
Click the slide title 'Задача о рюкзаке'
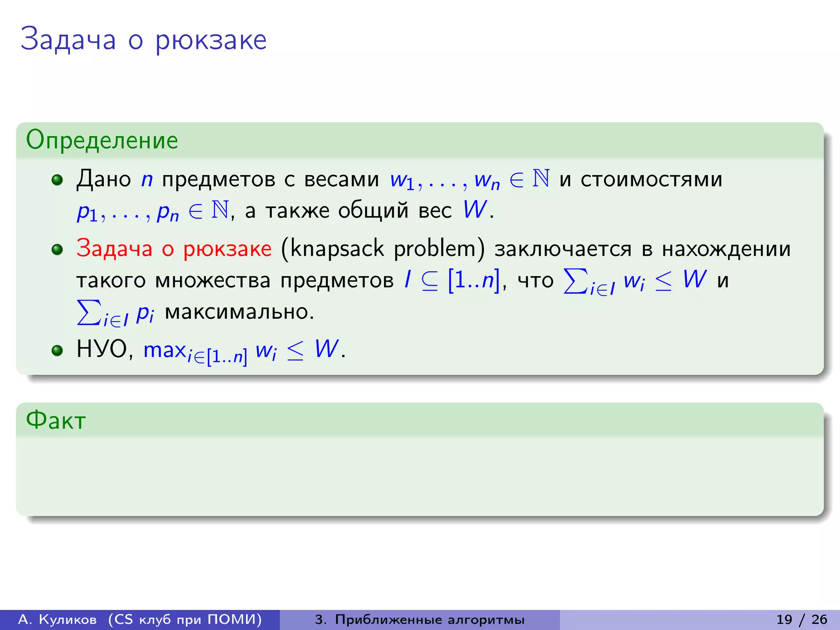[x=144, y=40]
